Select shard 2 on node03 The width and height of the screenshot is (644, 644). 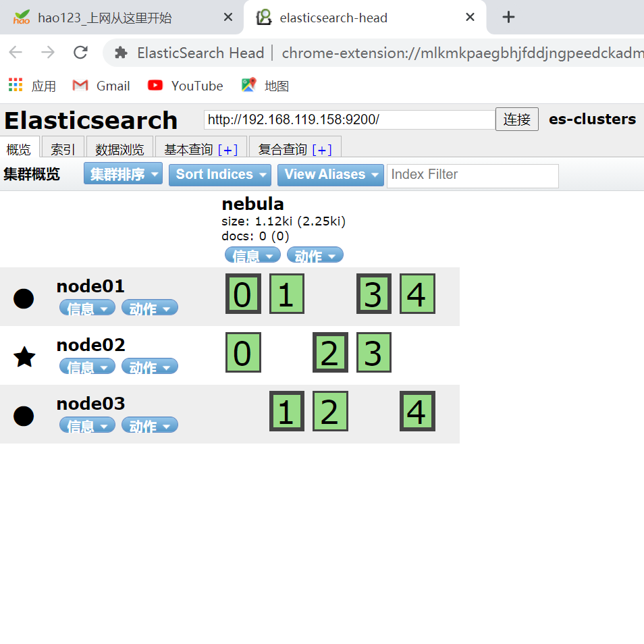click(x=330, y=411)
